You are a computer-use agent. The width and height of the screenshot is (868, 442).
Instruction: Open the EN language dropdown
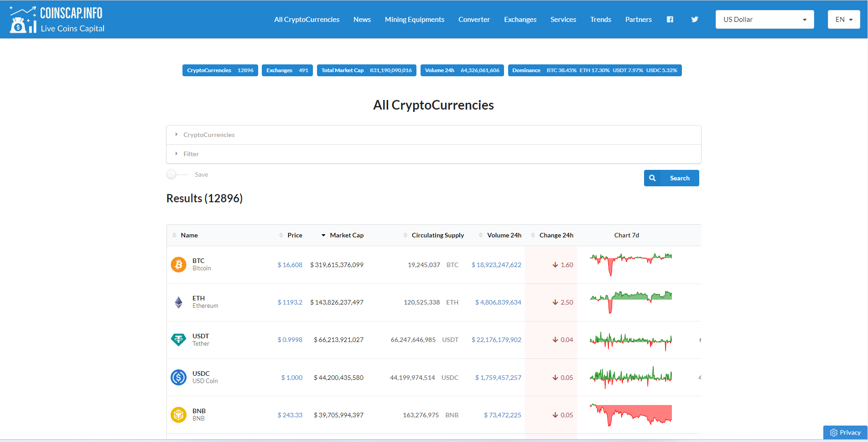coord(843,20)
